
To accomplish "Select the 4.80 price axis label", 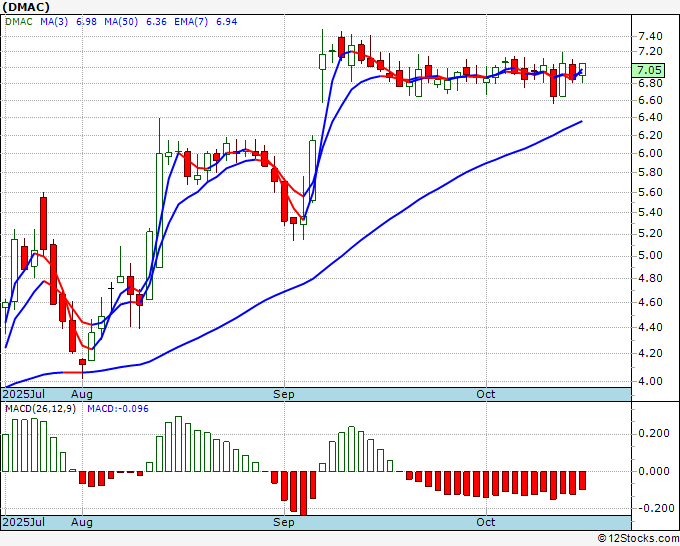I will click(x=650, y=278).
